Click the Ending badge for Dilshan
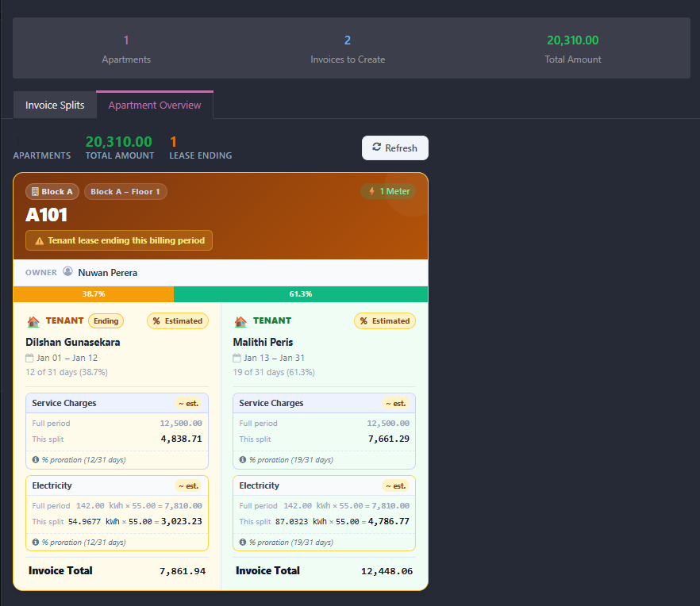Viewport: 700px width, 606px height. coord(106,321)
